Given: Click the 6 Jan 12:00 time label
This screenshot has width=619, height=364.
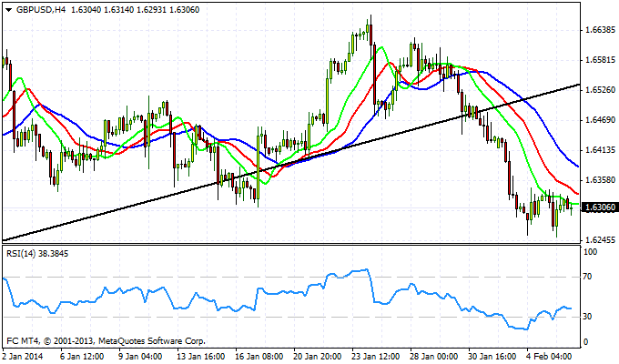Looking at the screenshot, I should (82, 357).
